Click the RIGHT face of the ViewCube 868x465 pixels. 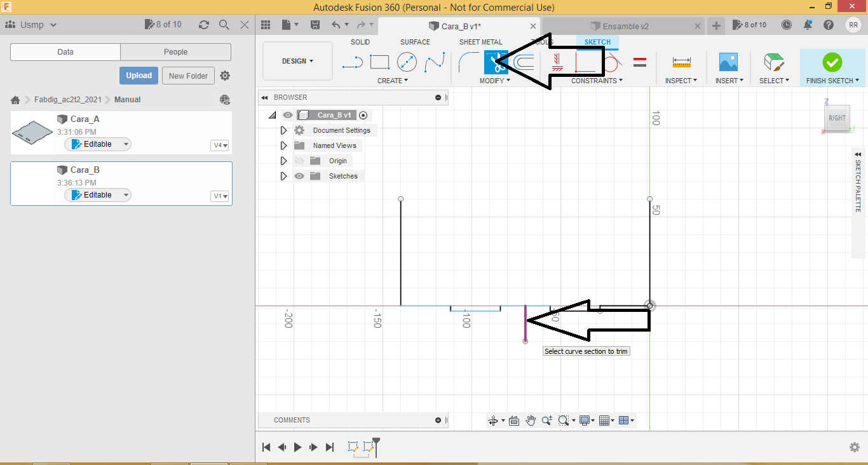click(x=837, y=118)
